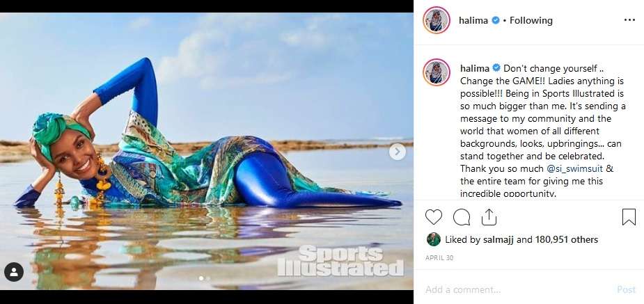Open the APRIL 30 post date link
This screenshot has height=304, width=644.
pos(439,258)
